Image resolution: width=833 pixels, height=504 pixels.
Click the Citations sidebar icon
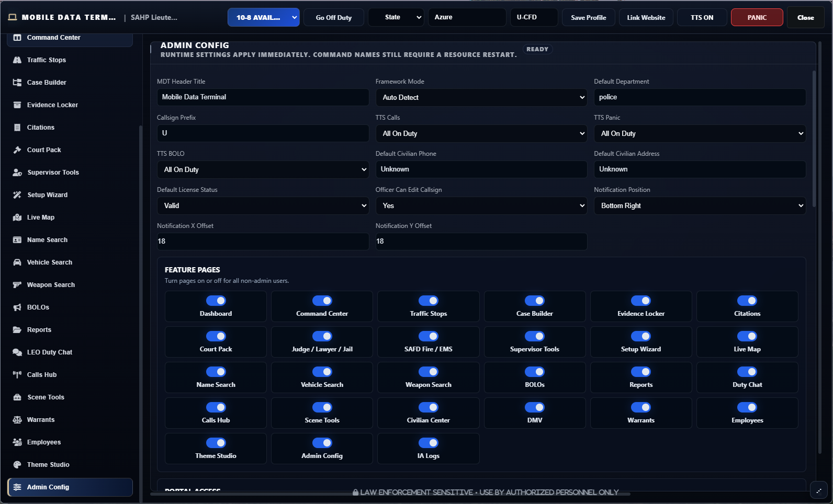pos(17,128)
